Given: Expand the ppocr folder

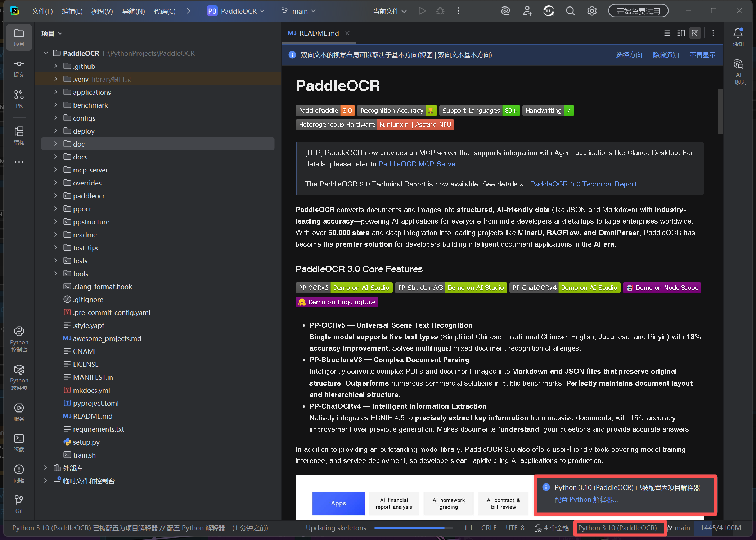Looking at the screenshot, I should [x=55, y=208].
